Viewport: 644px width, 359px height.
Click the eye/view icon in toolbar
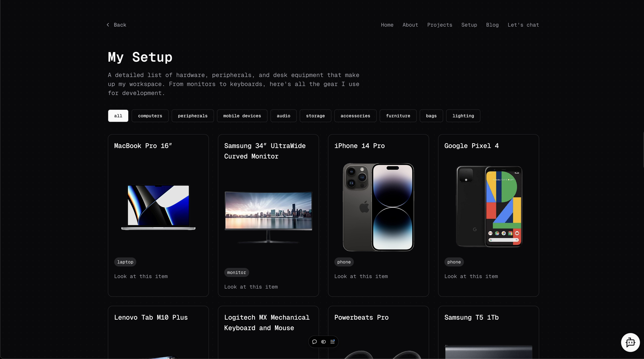(323, 342)
